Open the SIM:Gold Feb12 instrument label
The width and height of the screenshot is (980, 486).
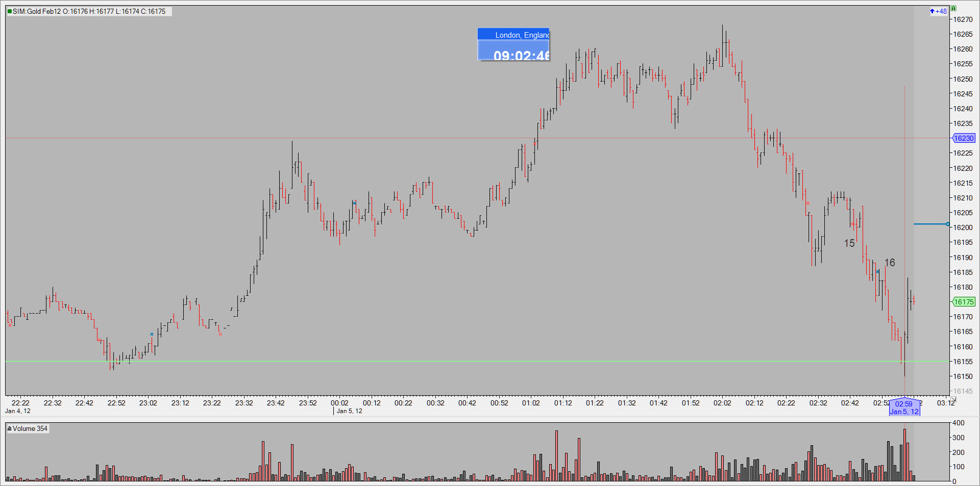pos(89,11)
